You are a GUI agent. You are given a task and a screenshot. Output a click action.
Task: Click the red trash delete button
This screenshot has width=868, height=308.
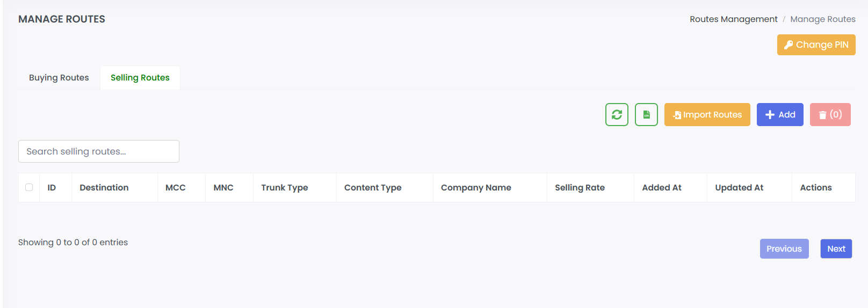pyautogui.click(x=830, y=114)
